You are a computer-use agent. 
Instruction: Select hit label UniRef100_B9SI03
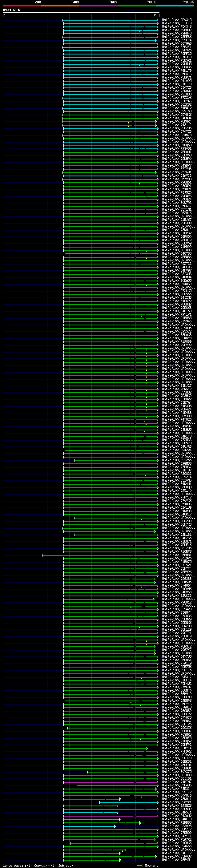point(177,111)
